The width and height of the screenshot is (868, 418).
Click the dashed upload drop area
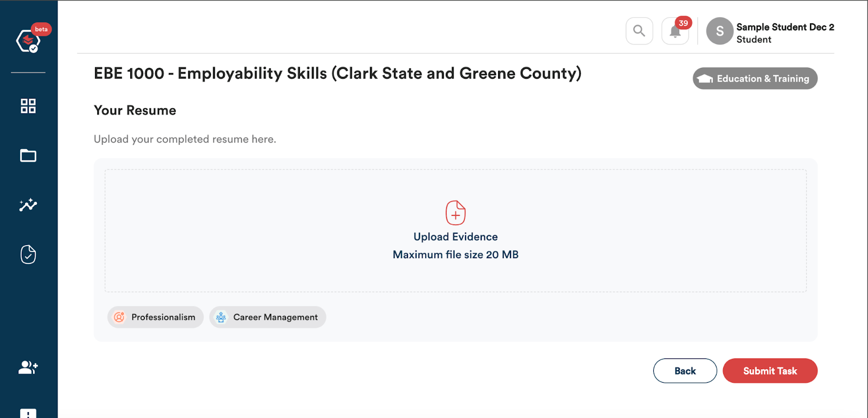tap(456, 231)
